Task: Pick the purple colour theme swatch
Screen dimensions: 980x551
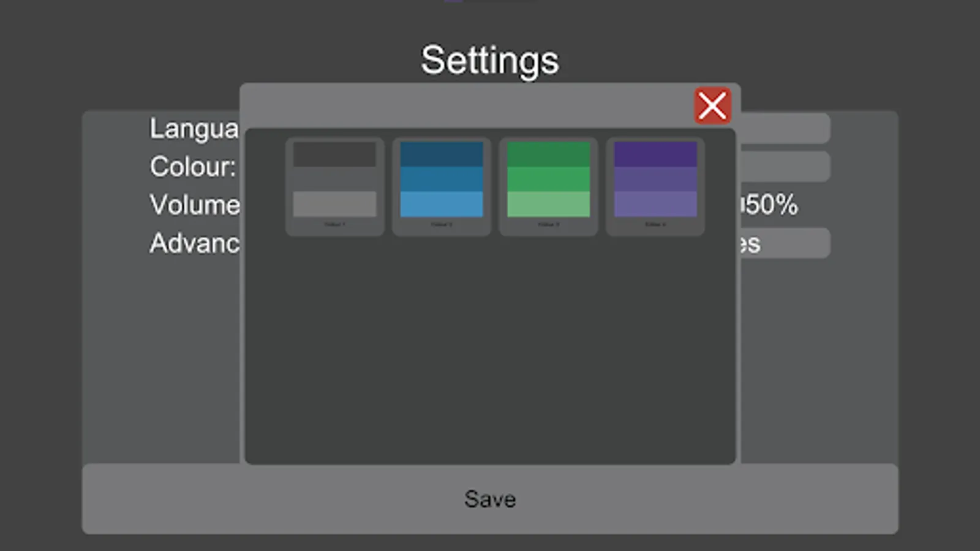Action: coord(655,179)
